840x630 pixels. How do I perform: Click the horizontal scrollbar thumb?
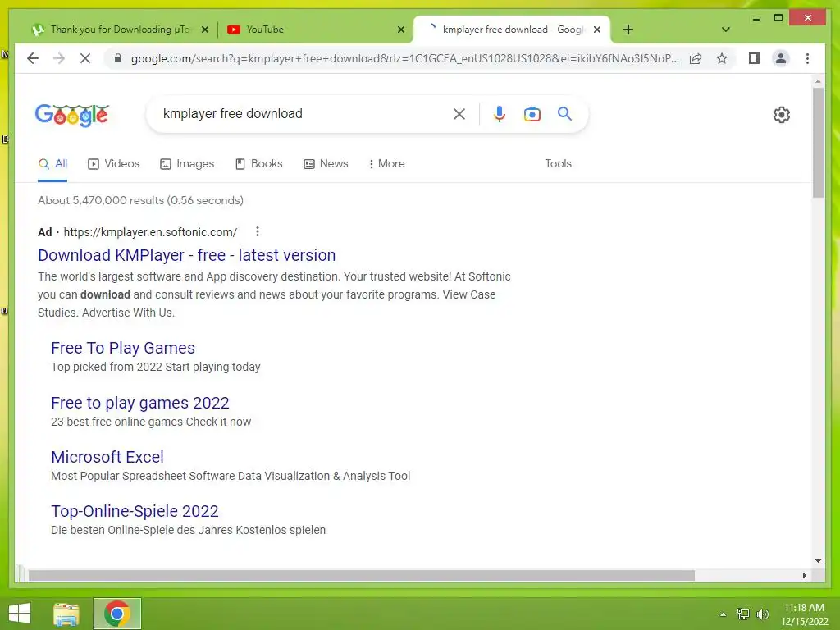coord(362,575)
